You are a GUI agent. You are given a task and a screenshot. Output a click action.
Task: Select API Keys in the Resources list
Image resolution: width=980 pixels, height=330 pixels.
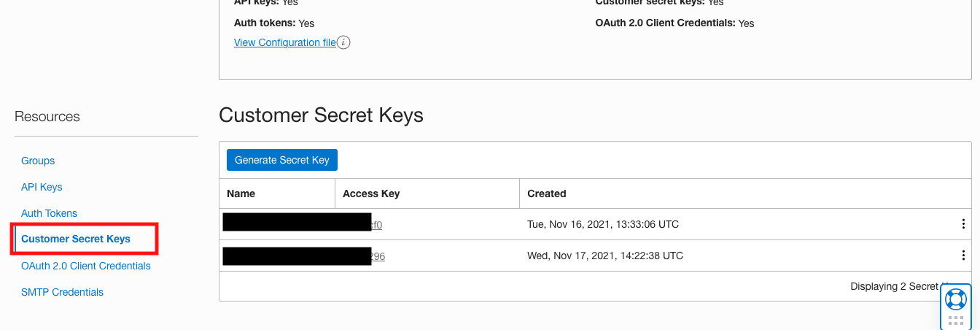42,187
